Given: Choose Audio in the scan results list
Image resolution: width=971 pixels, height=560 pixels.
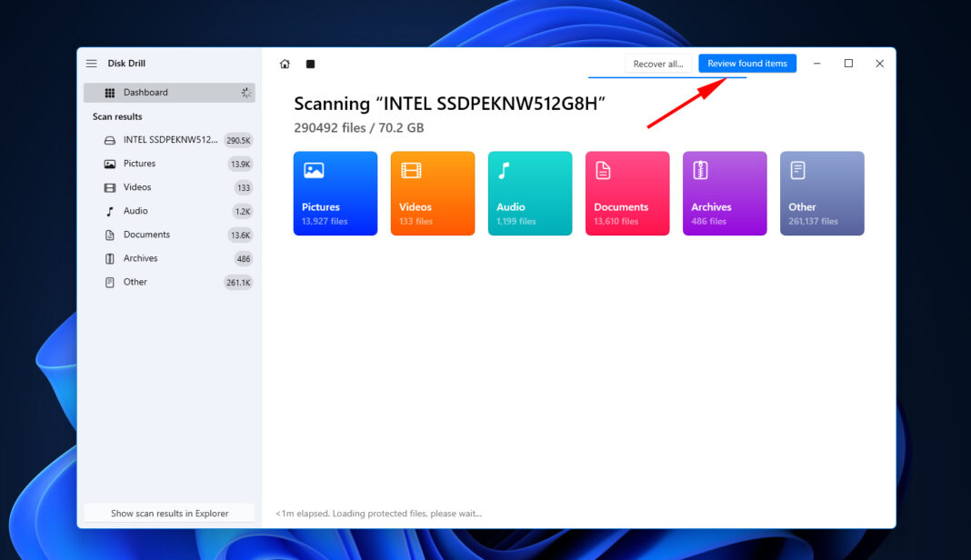Looking at the screenshot, I should [x=135, y=211].
